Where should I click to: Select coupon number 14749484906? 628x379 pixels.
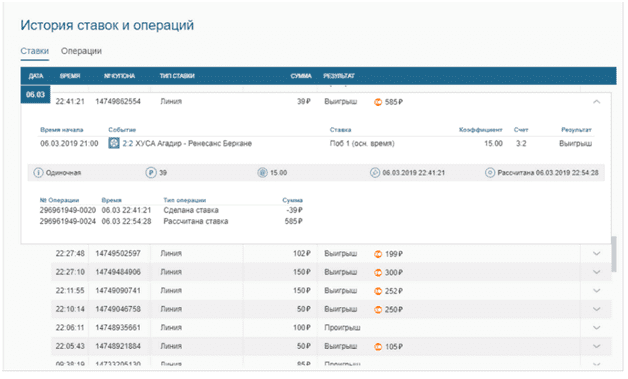point(118,272)
